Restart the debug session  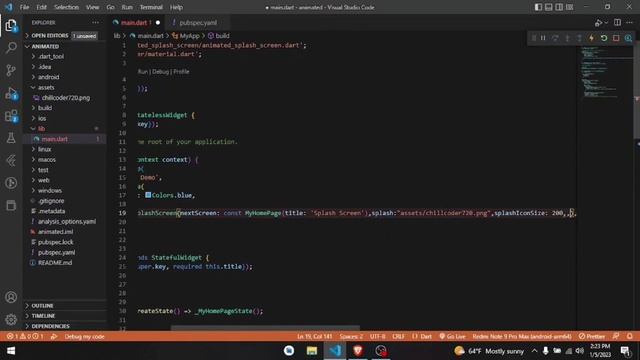(x=604, y=38)
